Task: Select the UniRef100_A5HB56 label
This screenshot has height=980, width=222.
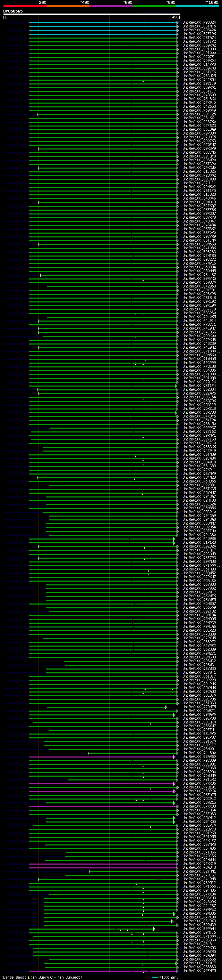Action: 199,508
